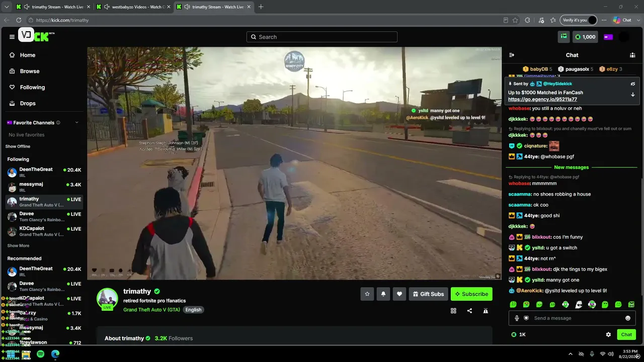644x362 pixels.
Task: Click the first green emote in quick row
Action: click(x=513, y=304)
